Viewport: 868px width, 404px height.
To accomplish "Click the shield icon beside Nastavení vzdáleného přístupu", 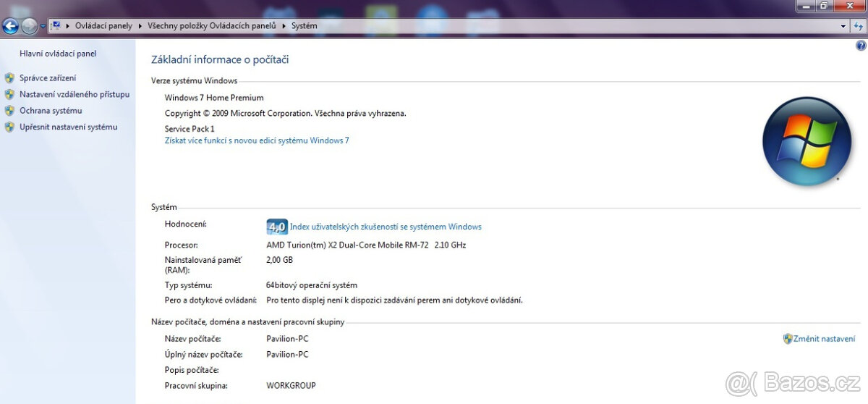I will tap(9, 94).
